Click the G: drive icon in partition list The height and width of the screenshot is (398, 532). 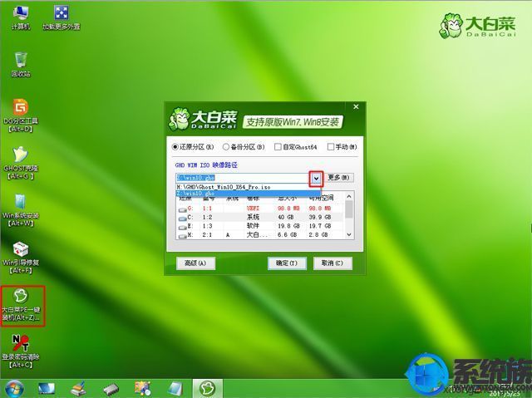click(x=183, y=209)
